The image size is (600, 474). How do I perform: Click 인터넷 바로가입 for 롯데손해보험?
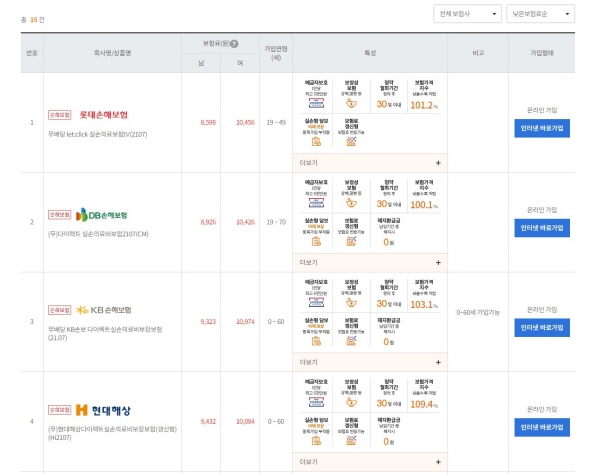point(542,128)
